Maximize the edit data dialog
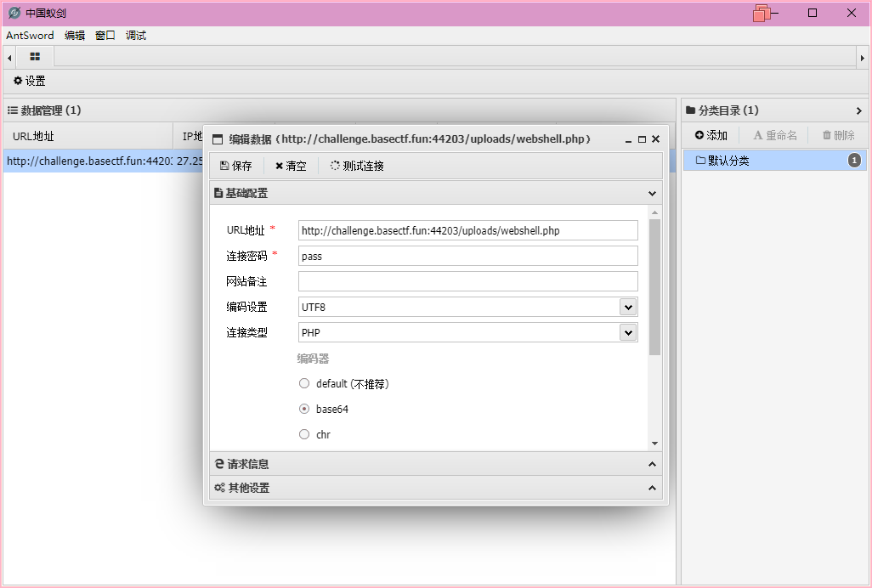The width and height of the screenshot is (872, 588). [x=642, y=139]
